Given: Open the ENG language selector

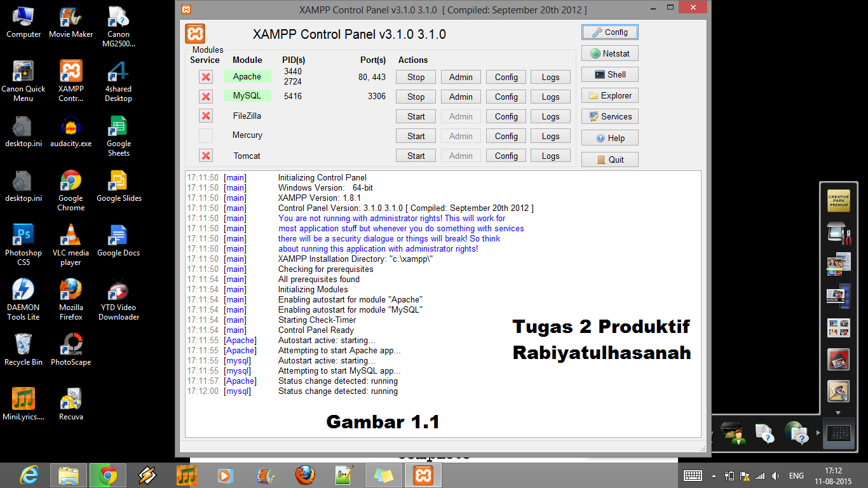Looking at the screenshot, I should click(x=796, y=475).
